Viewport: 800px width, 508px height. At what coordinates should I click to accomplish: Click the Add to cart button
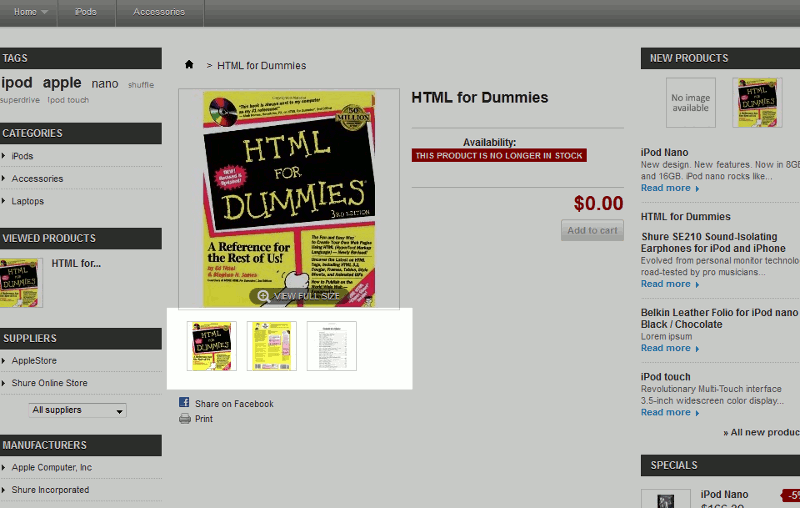pos(592,230)
